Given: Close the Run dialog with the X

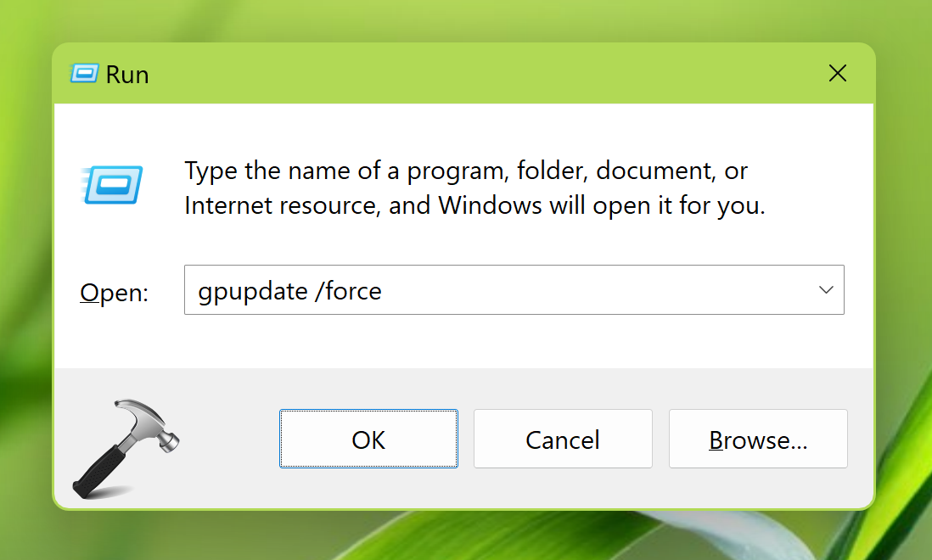Looking at the screenshot, I should coord(838,74).
